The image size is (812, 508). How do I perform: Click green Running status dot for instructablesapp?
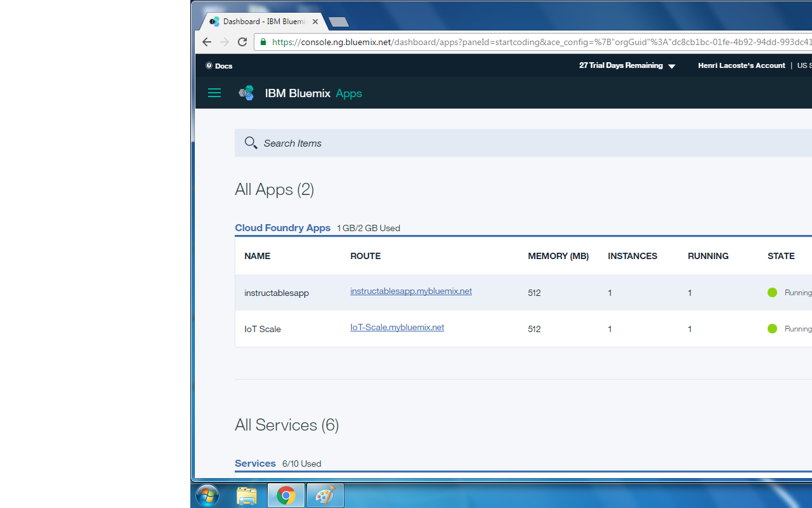(x=772, y=293)
